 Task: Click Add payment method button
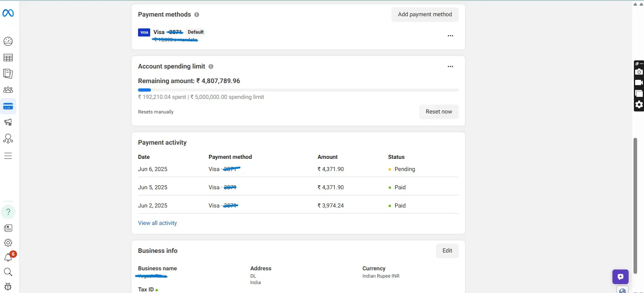point(425,15)
